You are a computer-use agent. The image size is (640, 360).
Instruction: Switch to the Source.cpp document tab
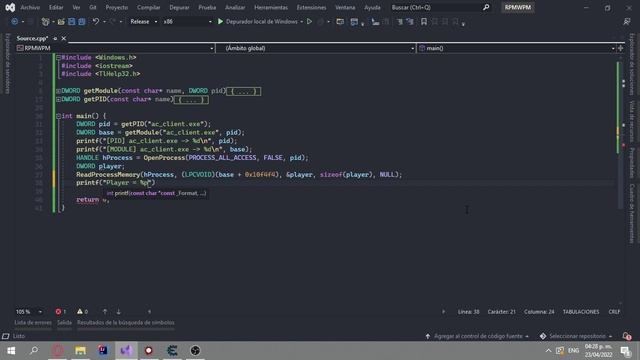click(32, 38)
